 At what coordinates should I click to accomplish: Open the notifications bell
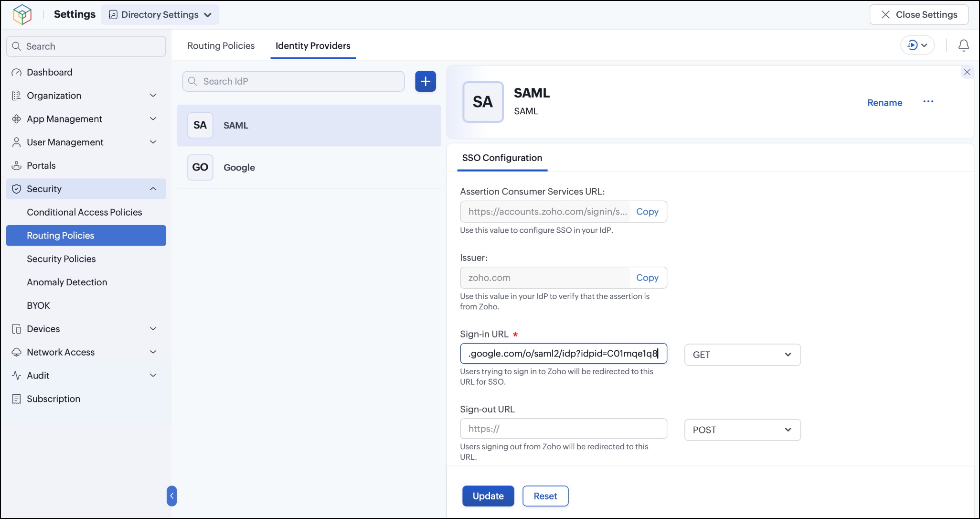click(964, 45)
